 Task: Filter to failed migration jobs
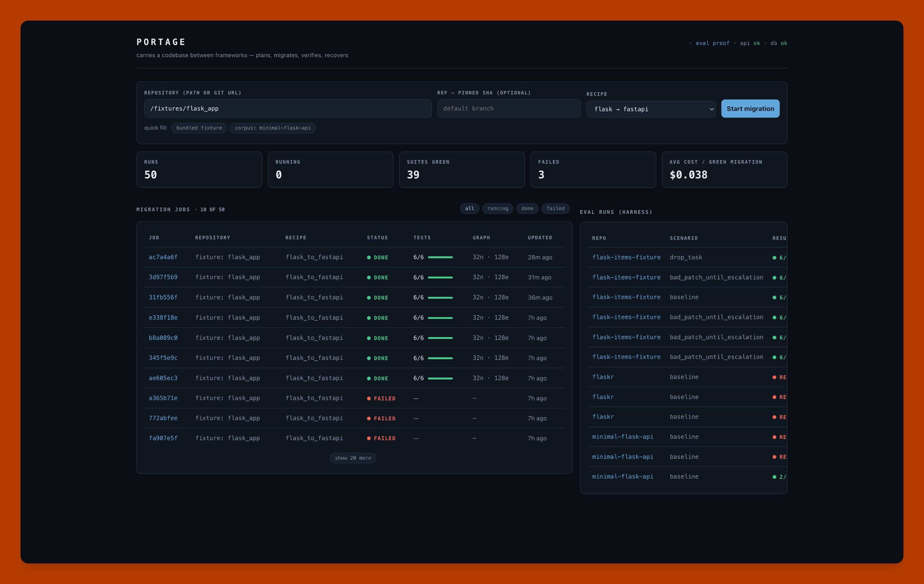[x=555, y=208]
